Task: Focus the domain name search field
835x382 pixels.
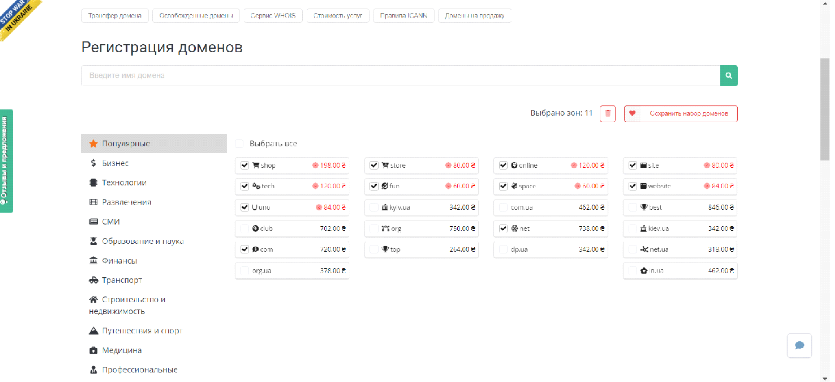Action: point(400,76)
